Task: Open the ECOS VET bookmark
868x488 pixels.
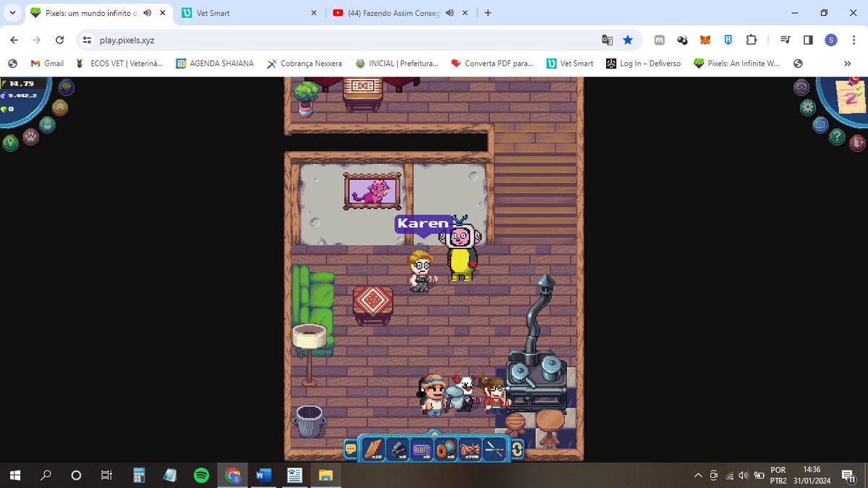Action: tap(119, 64)
